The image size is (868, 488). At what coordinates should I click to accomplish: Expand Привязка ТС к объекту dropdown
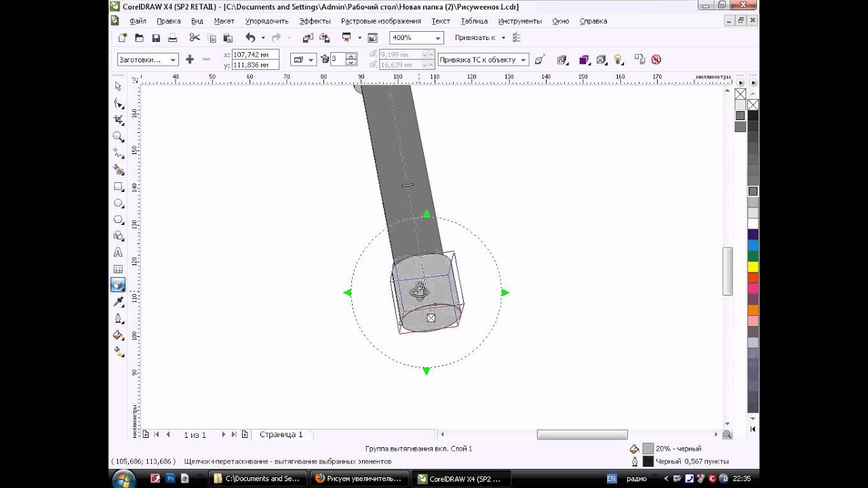click(x=522, y=60)
